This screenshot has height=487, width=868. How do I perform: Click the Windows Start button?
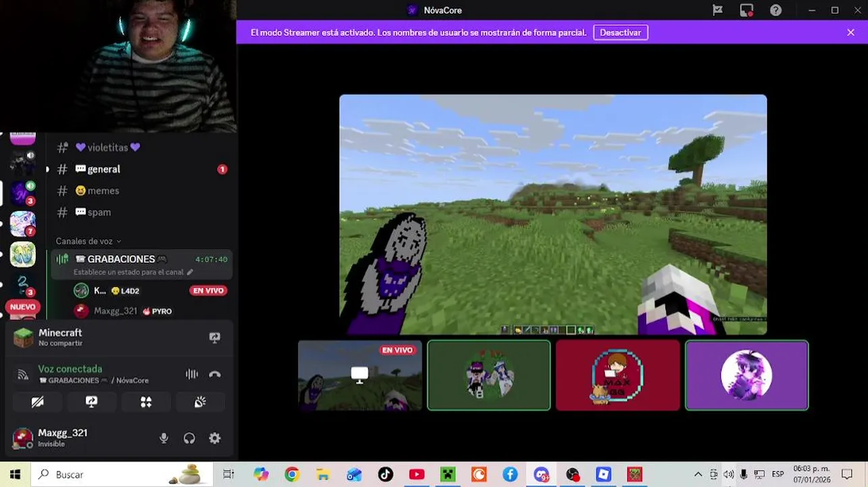click(15, 475)
